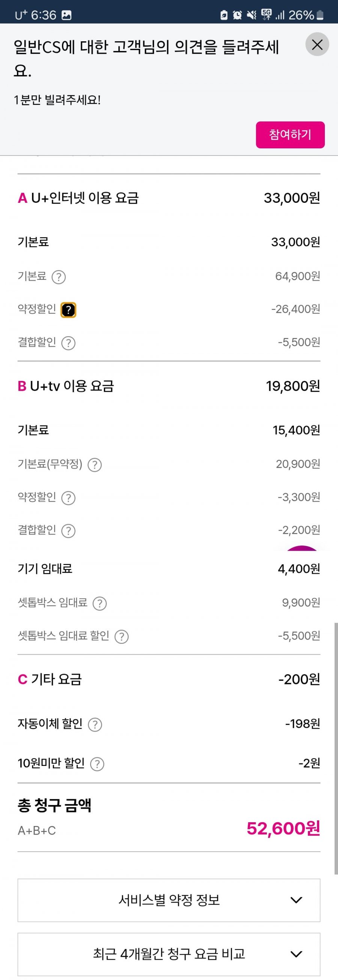
Task: Expand 최근 4개월간 청구 요금 비교 section
Action: pyautogui.click(x=169, y=954)
